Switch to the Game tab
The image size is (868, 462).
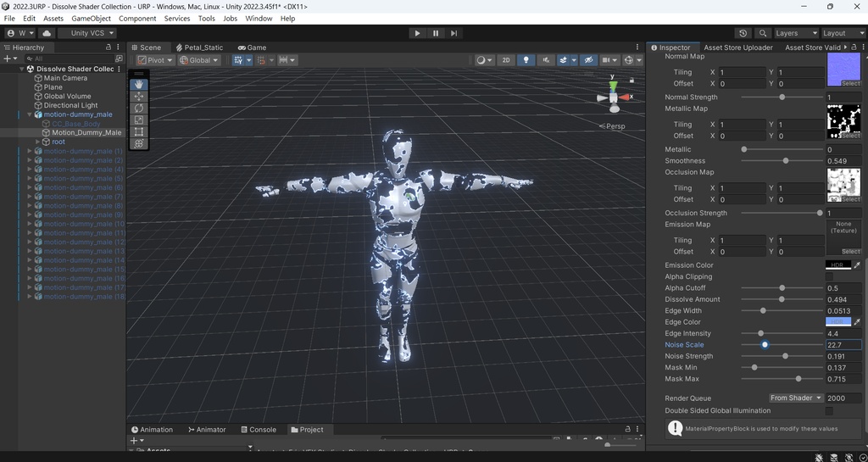point(252,47)
